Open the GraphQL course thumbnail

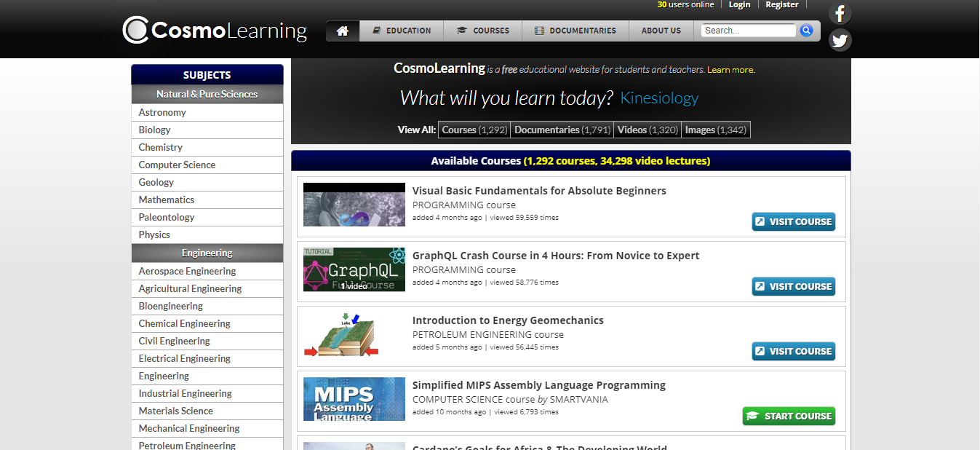pyautogui.click(x=354, y=269)
